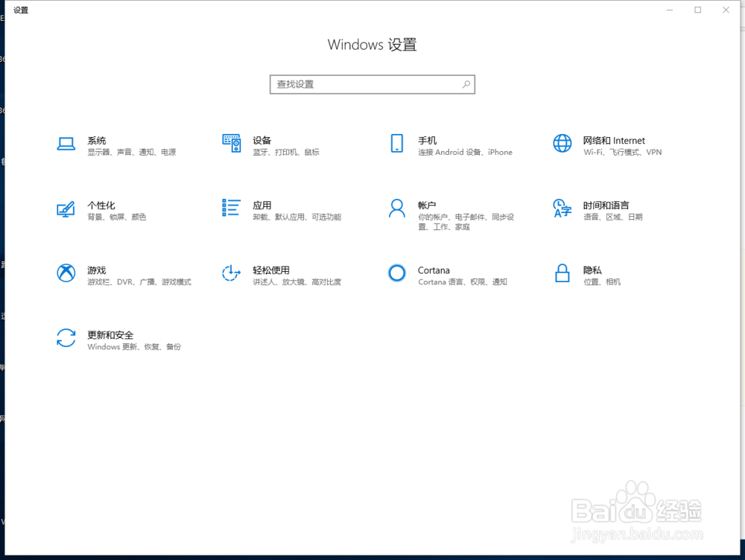Click the 隐私 category title

(592, 270)
